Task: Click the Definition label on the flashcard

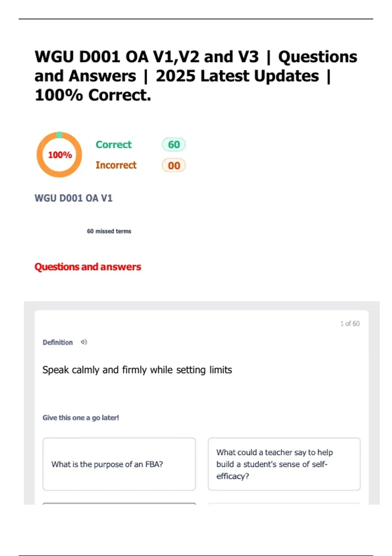Action: point(58,342)
